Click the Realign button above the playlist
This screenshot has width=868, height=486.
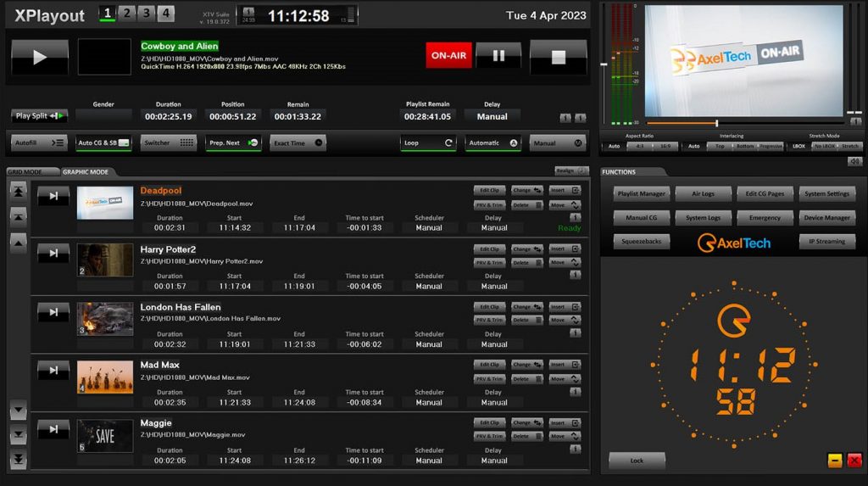(570, 170)
